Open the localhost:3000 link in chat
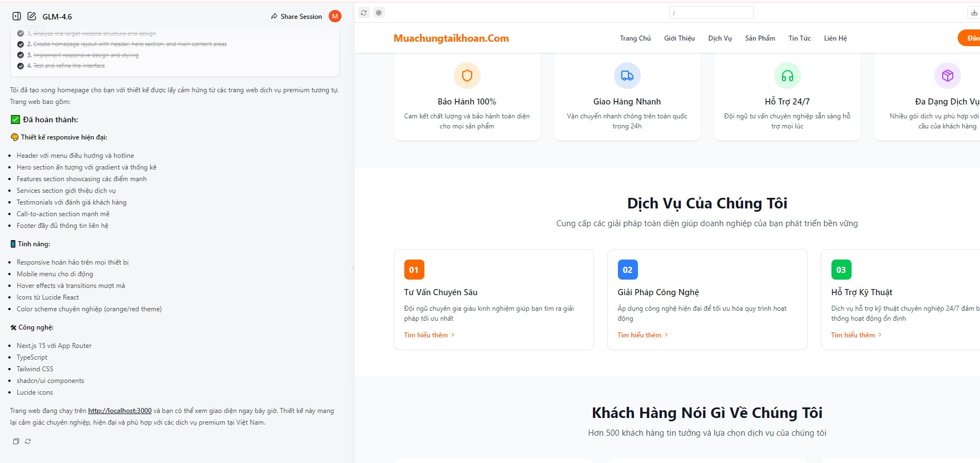The width and height of the screenshot is (980, 463). [120, 411]
